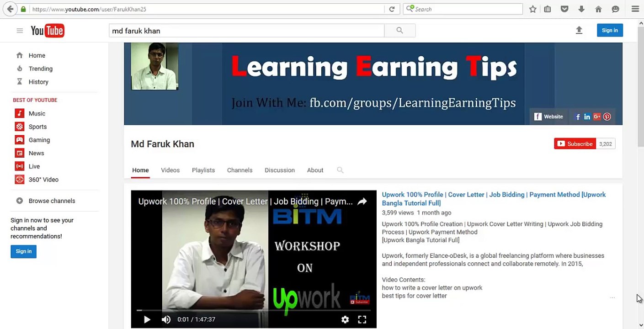This screenshot has height=329, width=644.
Task: Focus YouTube search box with md faruk khan
Action: [x=246, y=31]
